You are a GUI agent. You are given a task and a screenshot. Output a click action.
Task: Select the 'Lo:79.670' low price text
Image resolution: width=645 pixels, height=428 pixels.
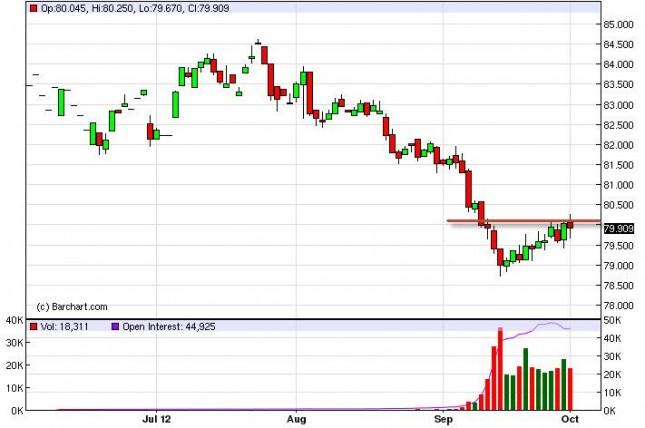(161, 8)
